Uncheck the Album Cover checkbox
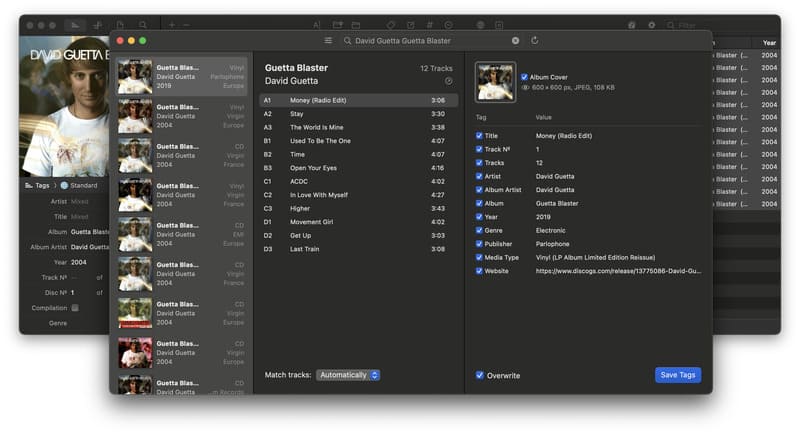 click(x=524, y=77)
